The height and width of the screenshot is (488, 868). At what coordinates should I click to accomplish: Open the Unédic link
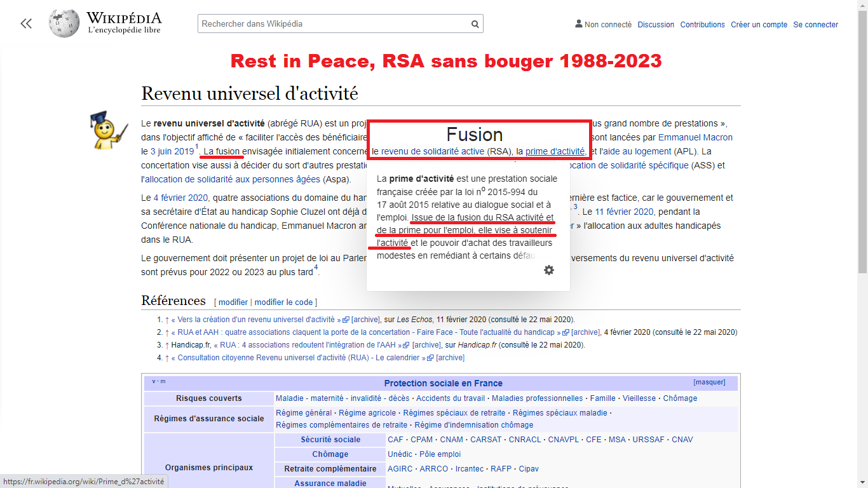coord(400,454)
